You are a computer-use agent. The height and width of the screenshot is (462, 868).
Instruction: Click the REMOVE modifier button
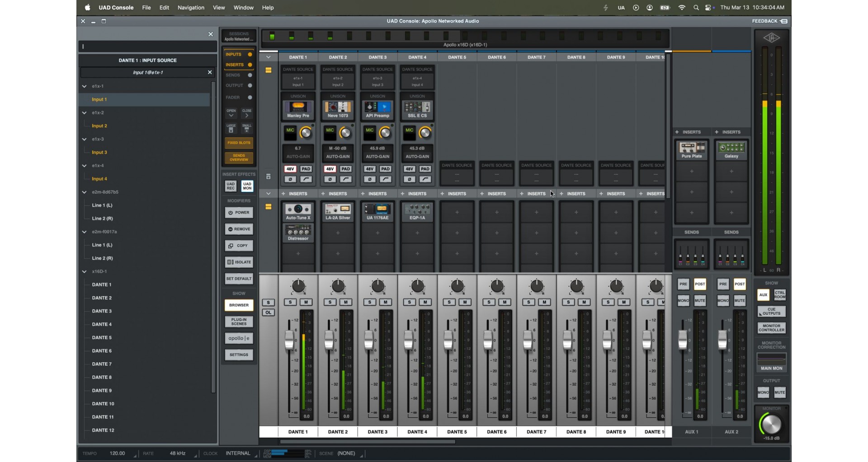pyautogui.click(x=239, y=229)
